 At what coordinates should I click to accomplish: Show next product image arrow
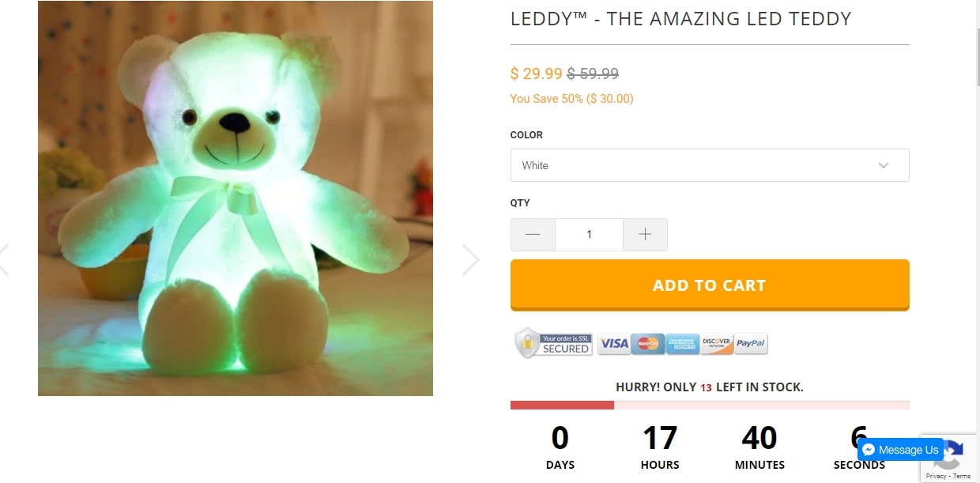[471, 259]
